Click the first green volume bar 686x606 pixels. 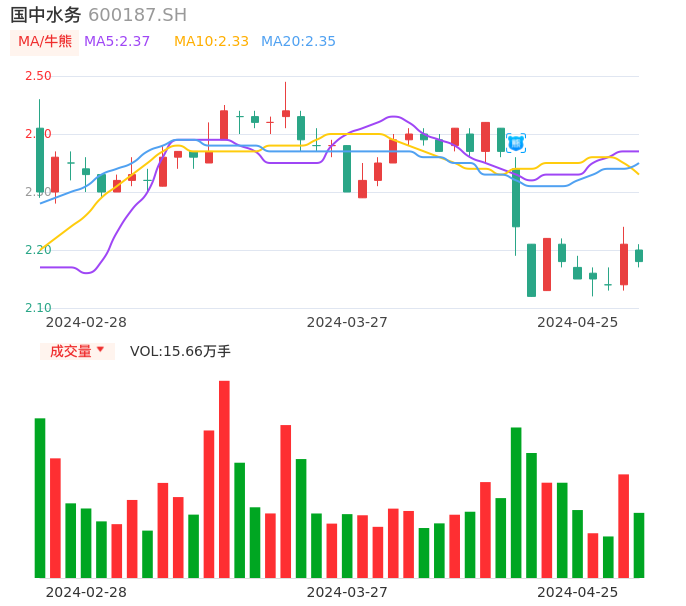click(40, 498)
